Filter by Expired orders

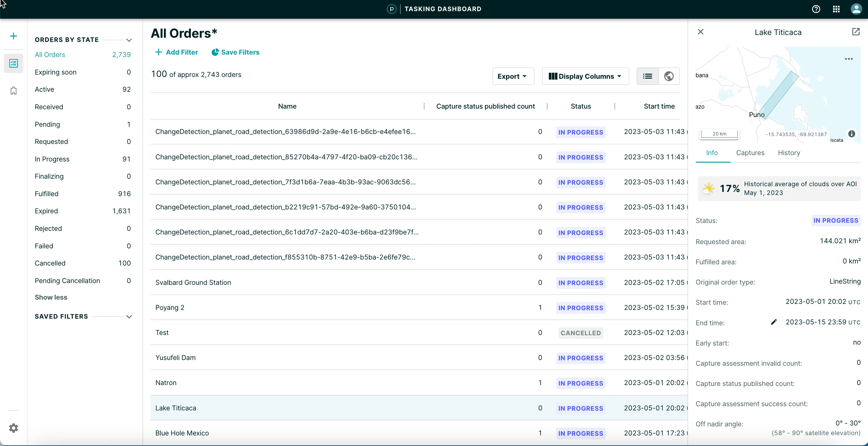point(83,211)
